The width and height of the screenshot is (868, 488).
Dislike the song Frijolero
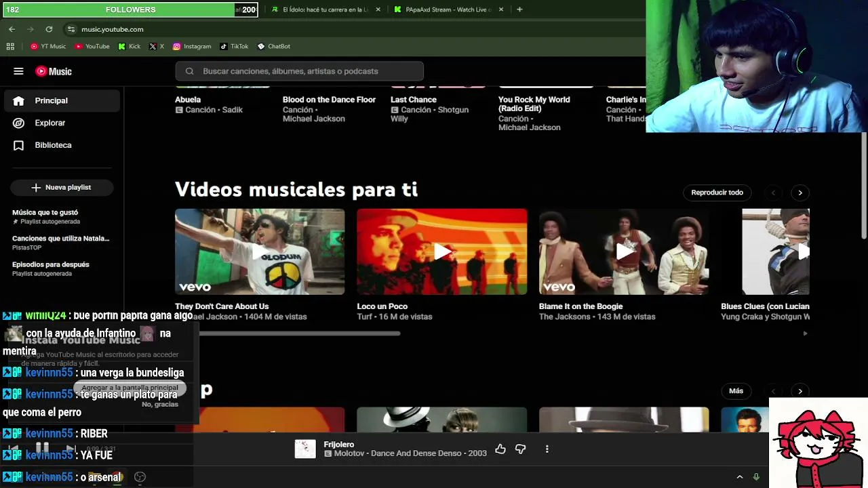520,449
